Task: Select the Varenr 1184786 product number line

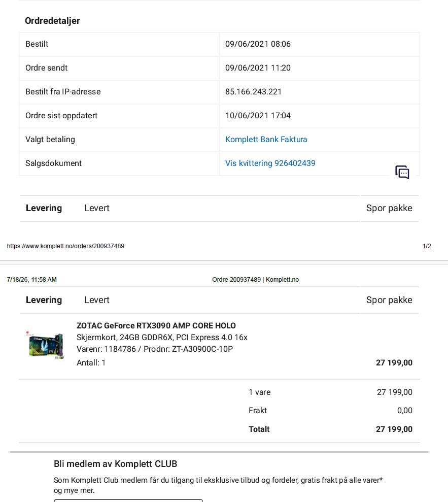Action: (x=155, y=349)
